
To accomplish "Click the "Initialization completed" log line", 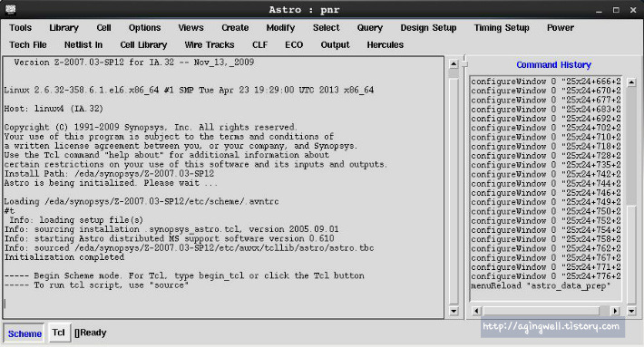I will pos(64,257).
